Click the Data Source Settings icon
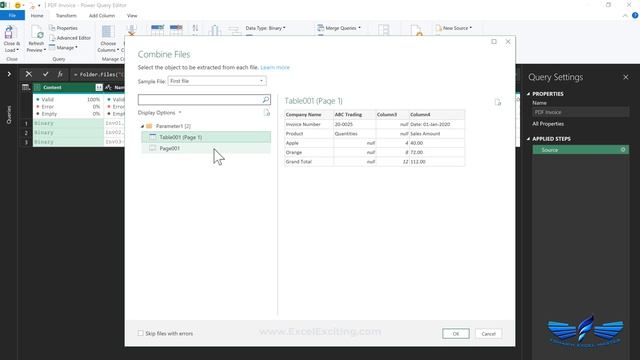Image resolution: width=640 pixels, height=360 pixels. [x=416, y=30]
